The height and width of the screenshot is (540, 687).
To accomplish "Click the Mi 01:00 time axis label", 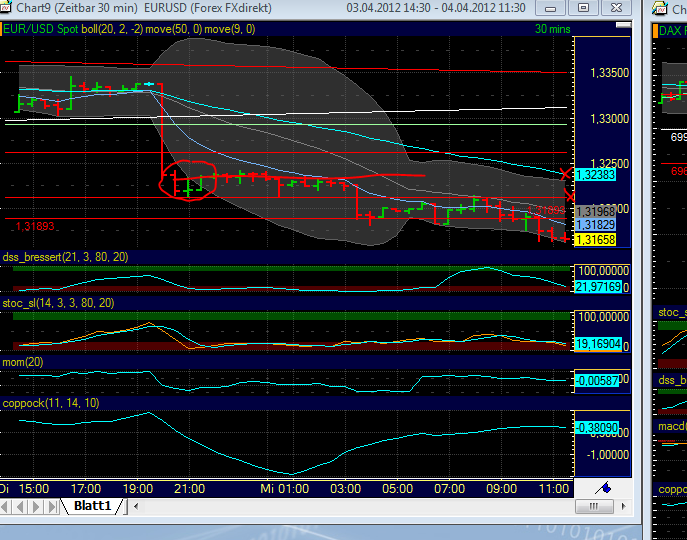I will click(x=285, y=489).
